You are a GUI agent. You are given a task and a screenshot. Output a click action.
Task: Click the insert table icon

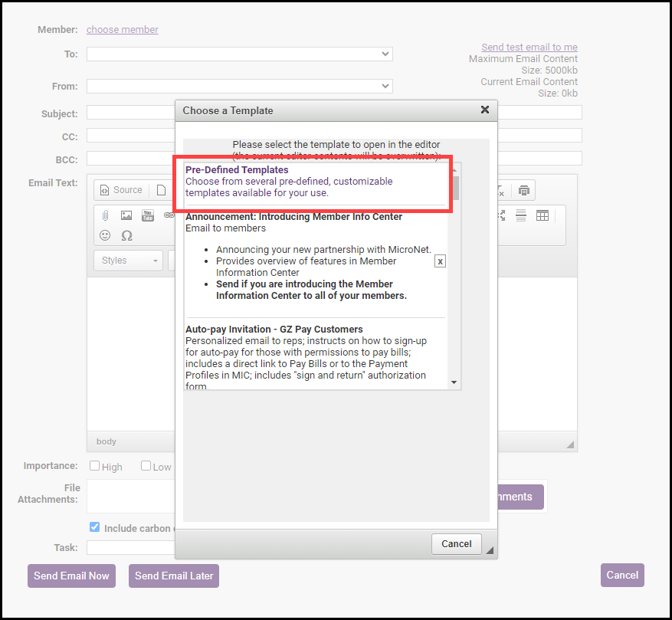543,215
